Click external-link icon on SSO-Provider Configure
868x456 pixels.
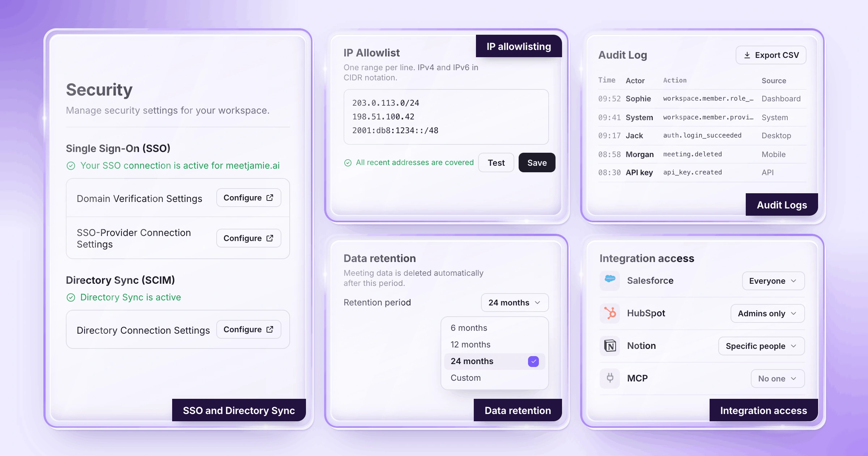click(270, 238)
